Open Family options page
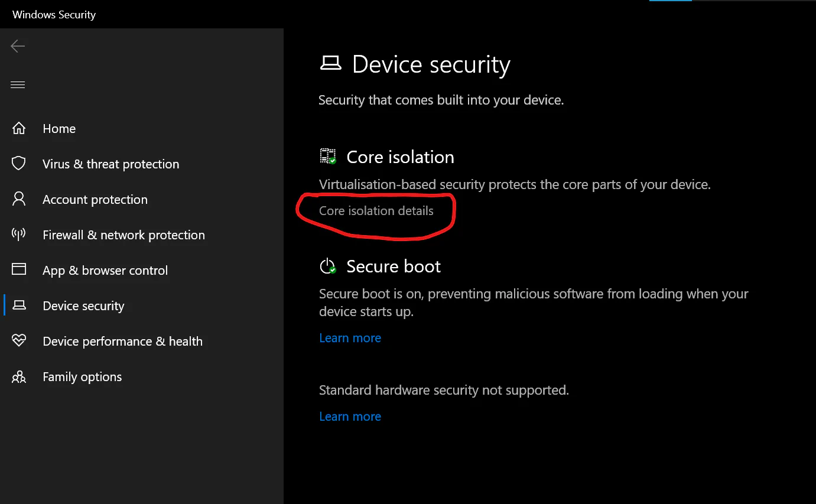 (x=82, y=377)
